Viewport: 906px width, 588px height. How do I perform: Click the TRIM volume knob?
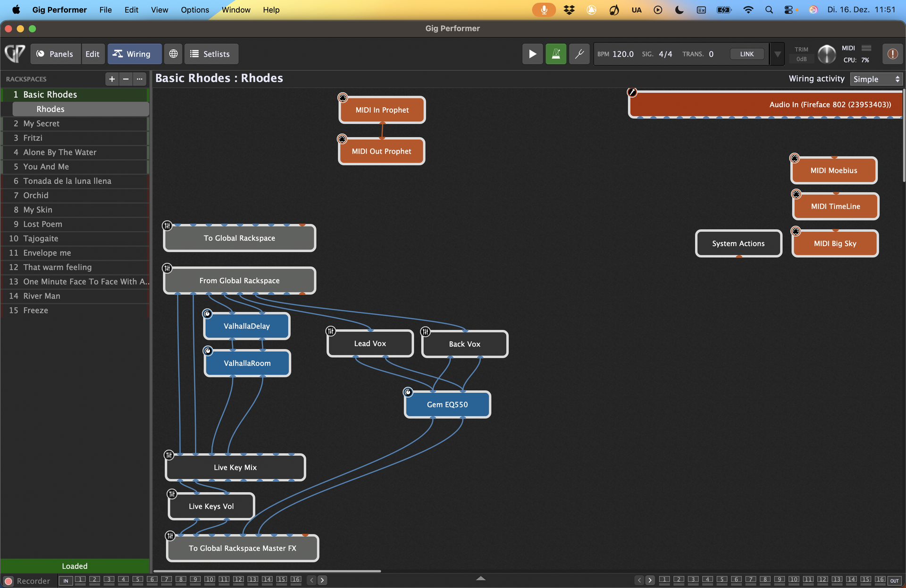pos(826,54)
